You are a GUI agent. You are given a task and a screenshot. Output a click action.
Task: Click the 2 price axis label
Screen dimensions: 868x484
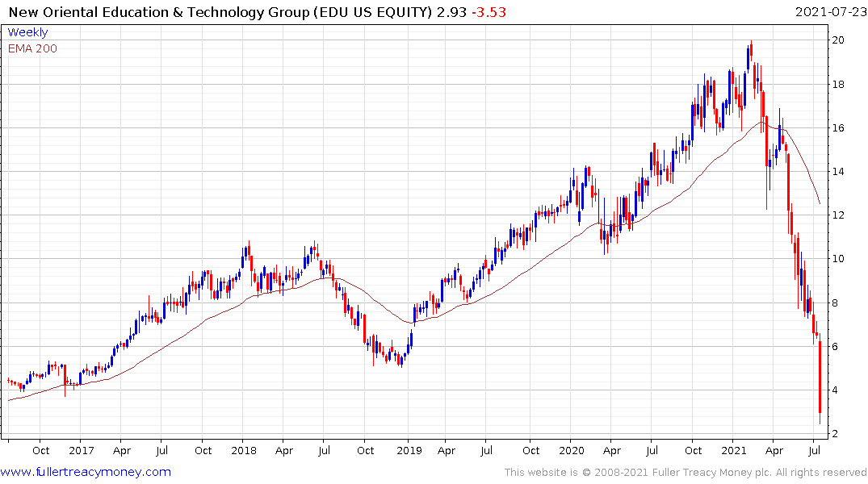[x=835, y=434]
